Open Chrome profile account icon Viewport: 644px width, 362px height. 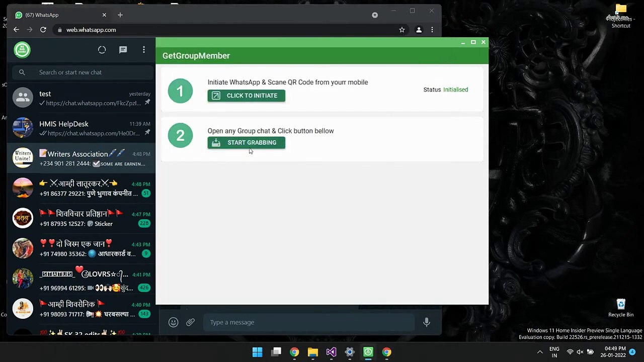[419, 30]
